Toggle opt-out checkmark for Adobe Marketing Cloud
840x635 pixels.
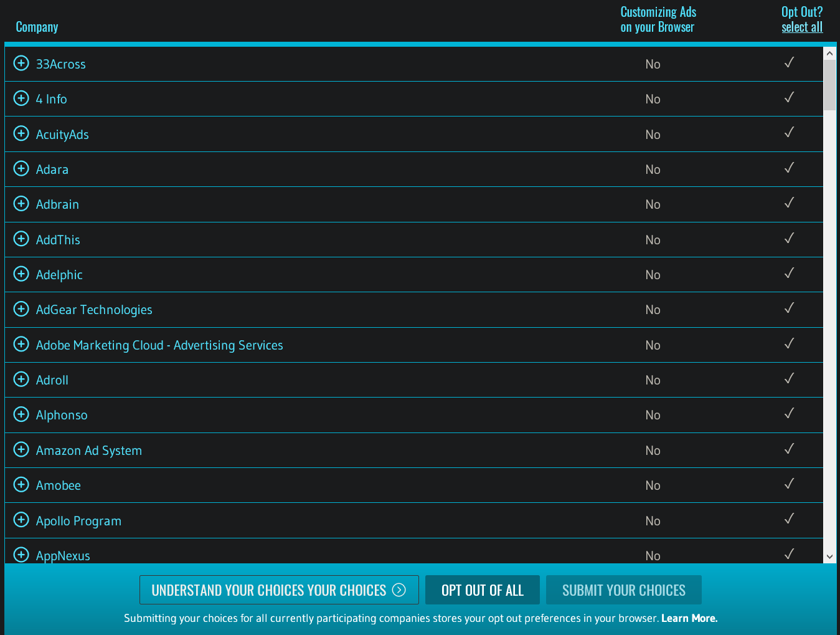point(789,343)
